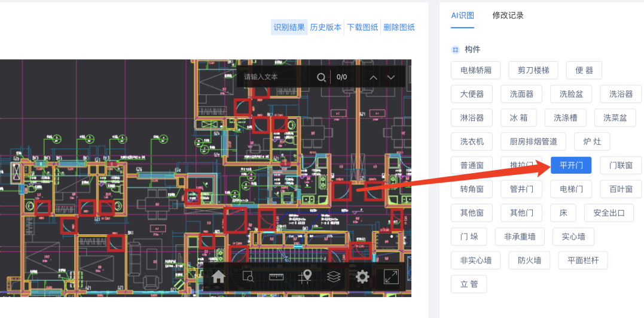Screen dimensions: 644x318
Task: Highlight the 安全出口 component tag
Action: tap(609, 213)
